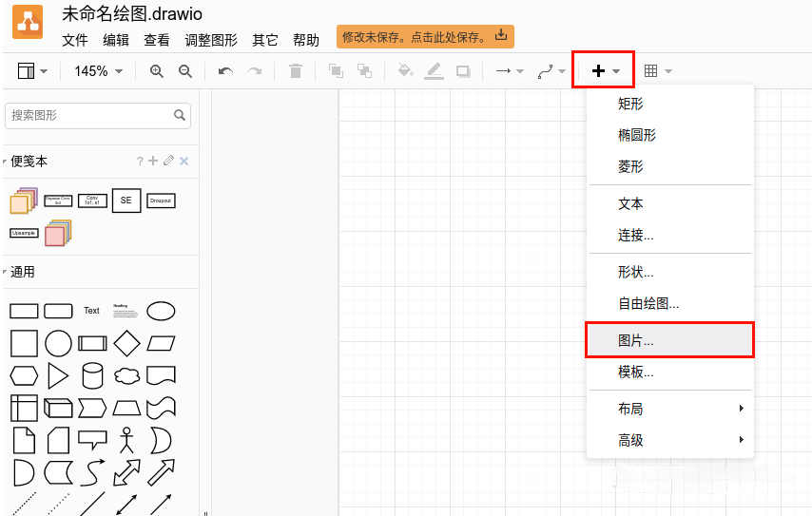Open the 其它 menu
Image resolution: width=812 pixels, height=516 pixels.
[x=264, y=40]
